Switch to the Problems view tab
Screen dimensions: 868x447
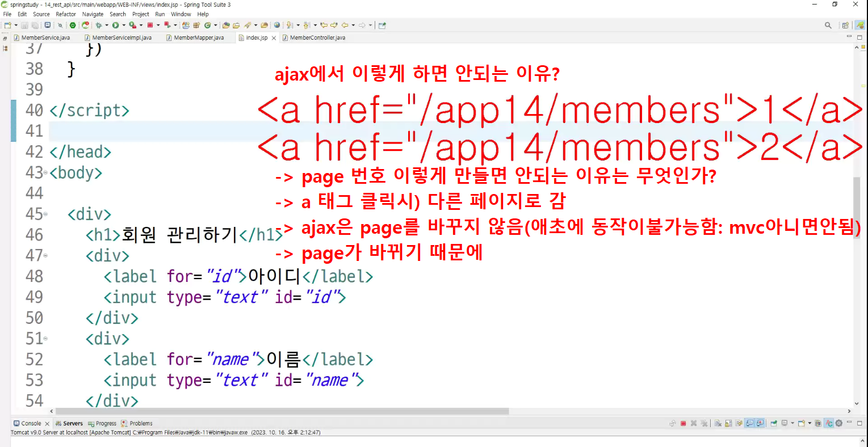click(x=136, y=423)
